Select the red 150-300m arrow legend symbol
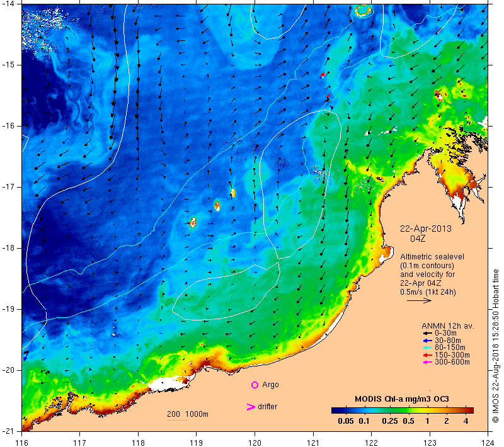 (427, 355)
